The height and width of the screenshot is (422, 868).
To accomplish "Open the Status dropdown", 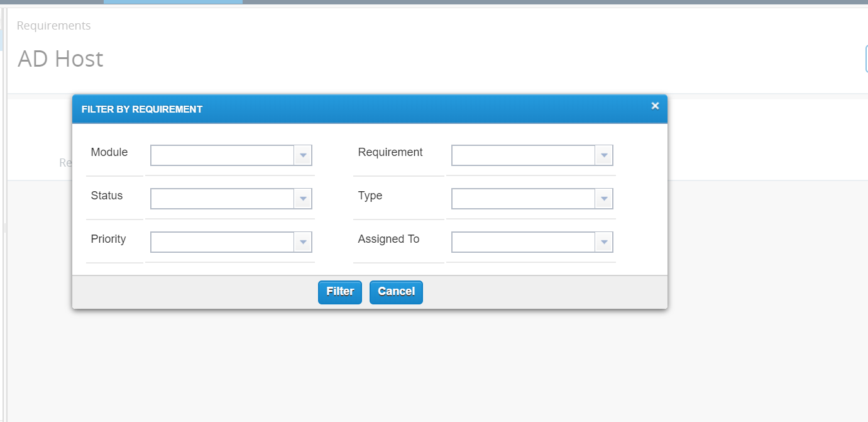I will tap(303, 199).
